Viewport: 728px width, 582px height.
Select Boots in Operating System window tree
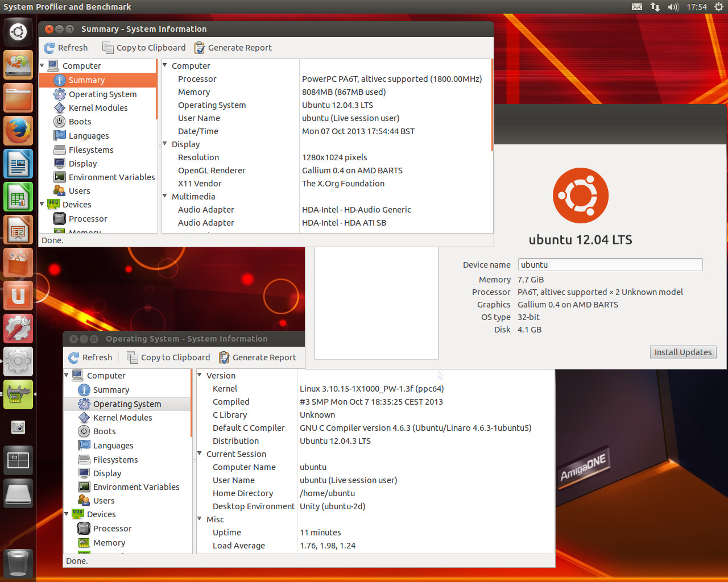(127, 431)
